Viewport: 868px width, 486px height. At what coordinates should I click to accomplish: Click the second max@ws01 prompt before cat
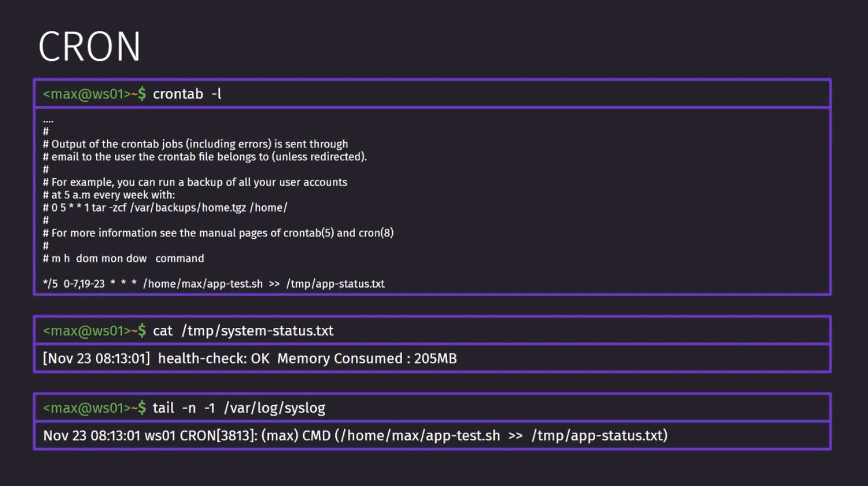[x=94, y=331]
